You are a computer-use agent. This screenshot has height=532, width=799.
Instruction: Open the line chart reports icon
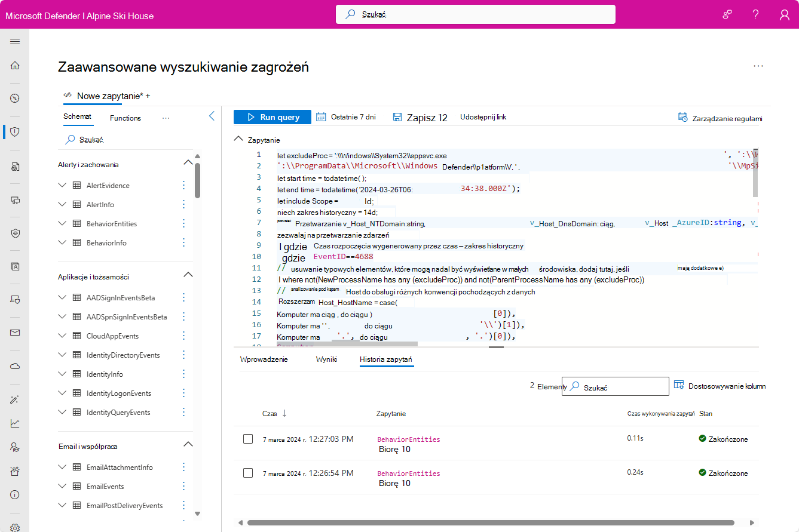(x=15, y=423)
